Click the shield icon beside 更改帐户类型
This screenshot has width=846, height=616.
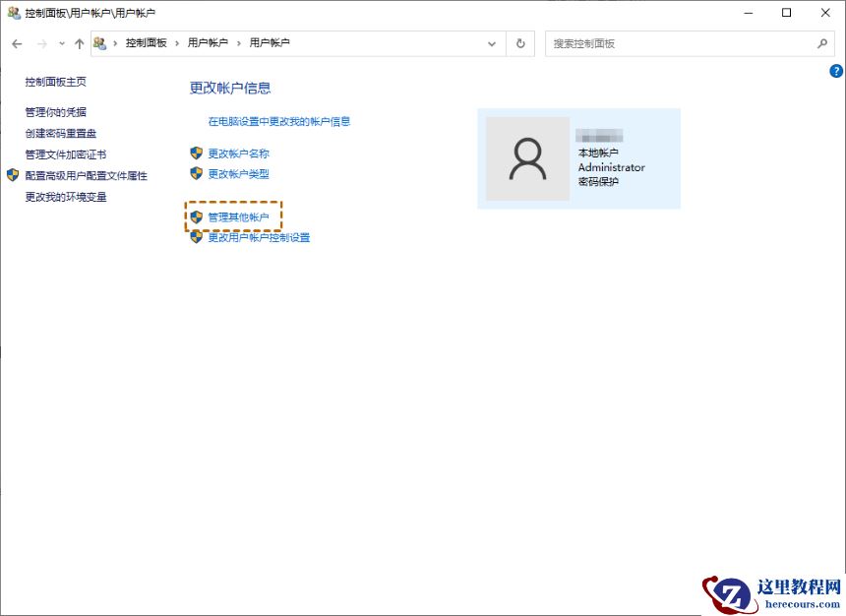click(x=195, y=174)
